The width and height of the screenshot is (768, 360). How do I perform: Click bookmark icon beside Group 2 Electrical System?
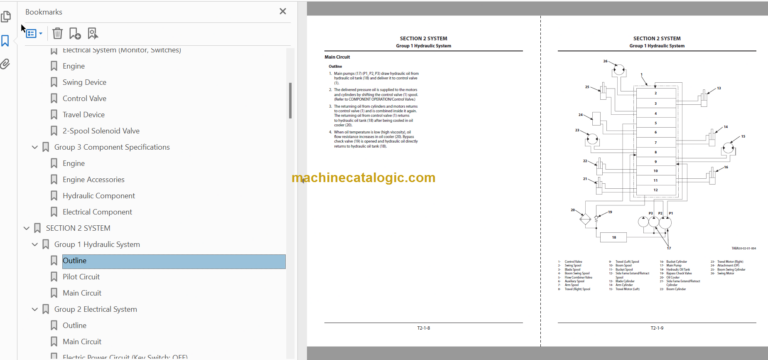[x=46, y=309]
